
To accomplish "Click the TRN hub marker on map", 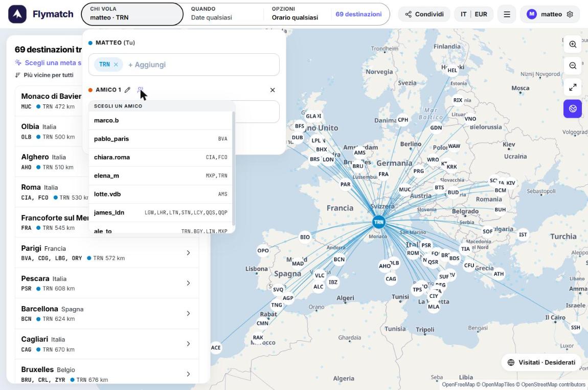I will tap(379, 222).
